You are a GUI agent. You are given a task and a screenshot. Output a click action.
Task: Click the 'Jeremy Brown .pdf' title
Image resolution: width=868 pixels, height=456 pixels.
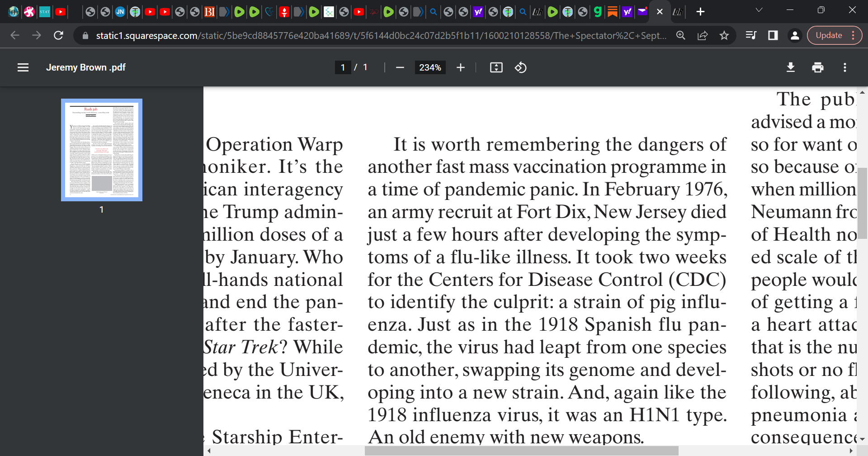coord(86,67)
